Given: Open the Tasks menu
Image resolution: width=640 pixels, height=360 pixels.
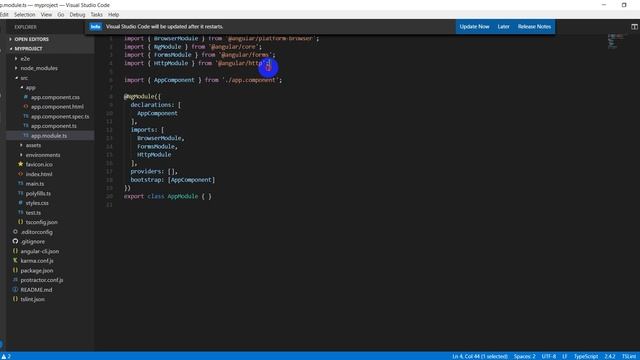Looking at the screenshot, I should point(96,14).
